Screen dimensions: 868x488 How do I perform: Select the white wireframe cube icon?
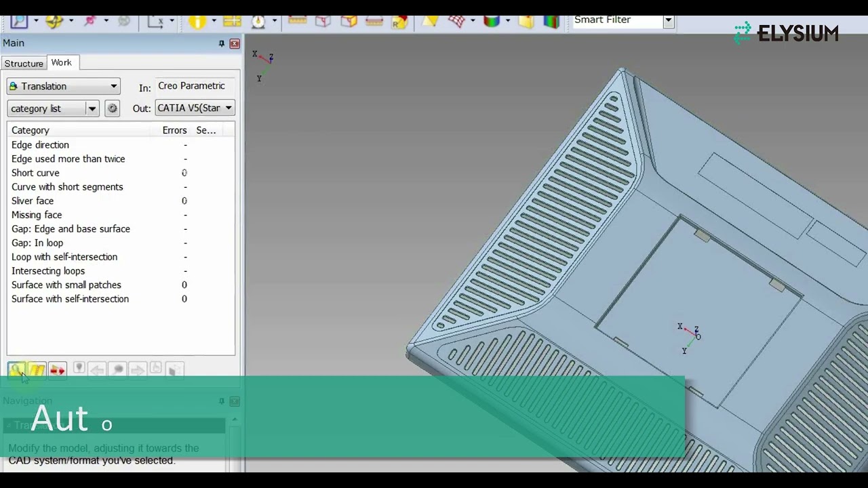pyautogui.click(x=323, y=21)
